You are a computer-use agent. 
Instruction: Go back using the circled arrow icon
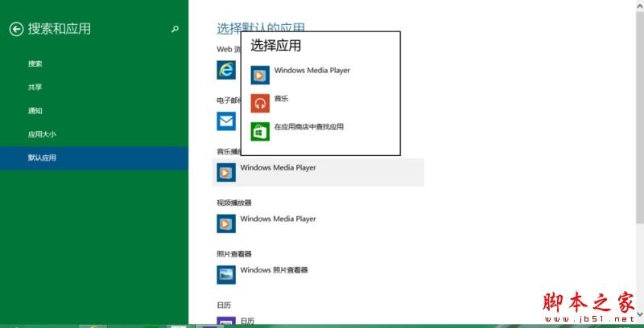click(16, 29)
